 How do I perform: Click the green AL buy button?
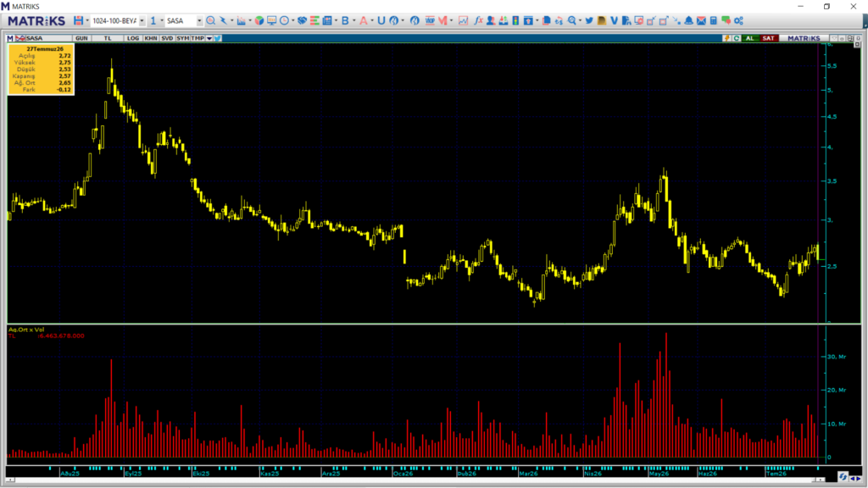pyautogui.click(x=750, y=38)
